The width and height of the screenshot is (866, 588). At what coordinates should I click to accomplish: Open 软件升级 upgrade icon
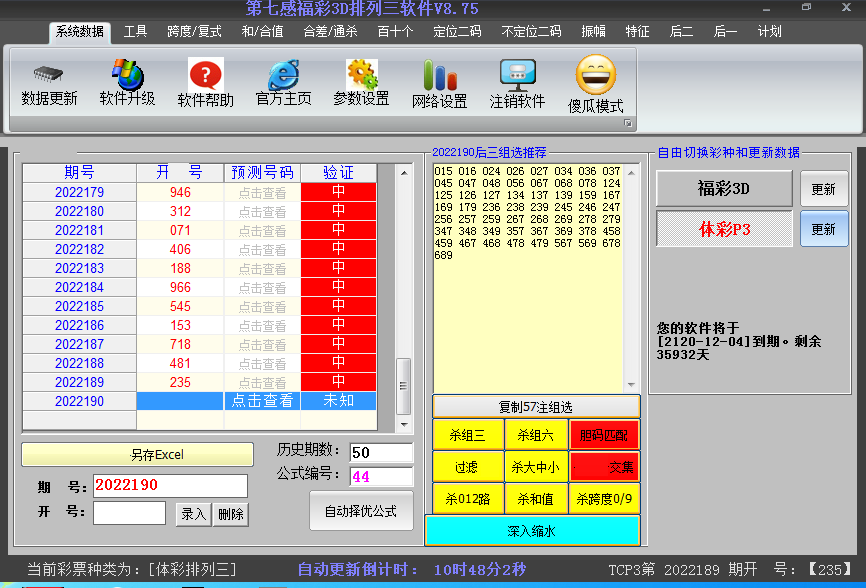coord(128,74)
